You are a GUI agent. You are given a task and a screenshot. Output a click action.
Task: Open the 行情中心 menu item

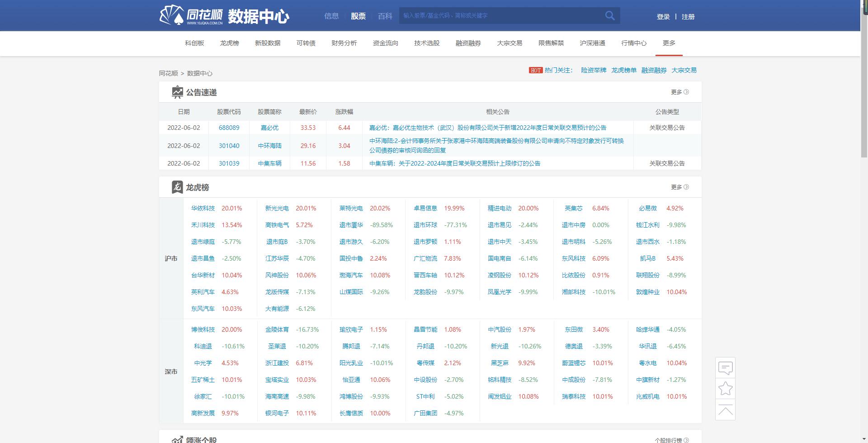coord(634,43)
